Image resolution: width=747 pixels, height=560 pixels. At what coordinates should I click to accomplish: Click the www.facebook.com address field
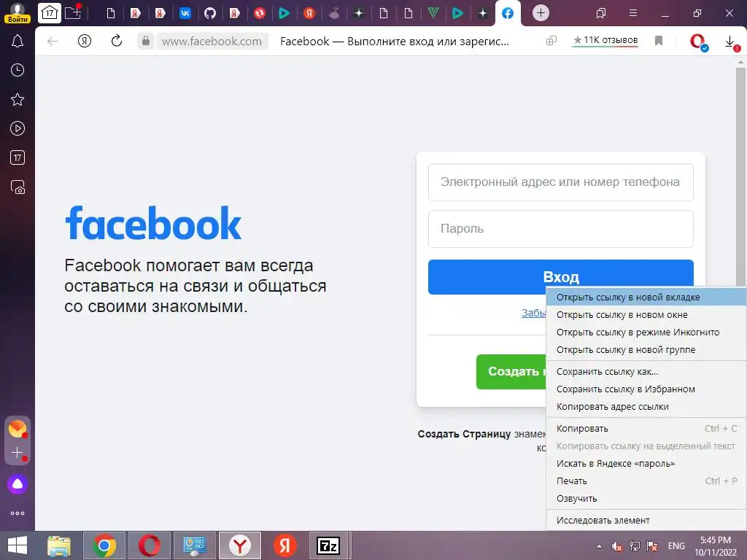pyautogui.click(x=212, y=42)
